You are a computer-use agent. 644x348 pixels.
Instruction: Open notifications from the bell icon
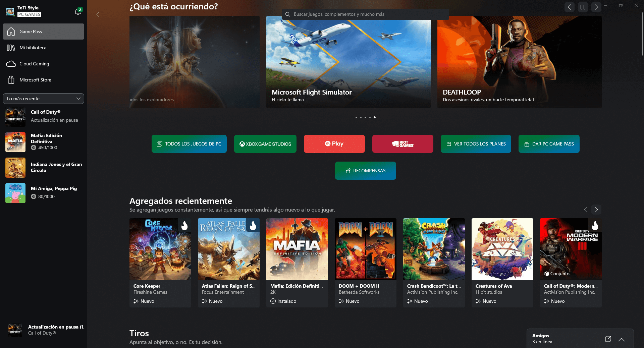tap(78, 11)
